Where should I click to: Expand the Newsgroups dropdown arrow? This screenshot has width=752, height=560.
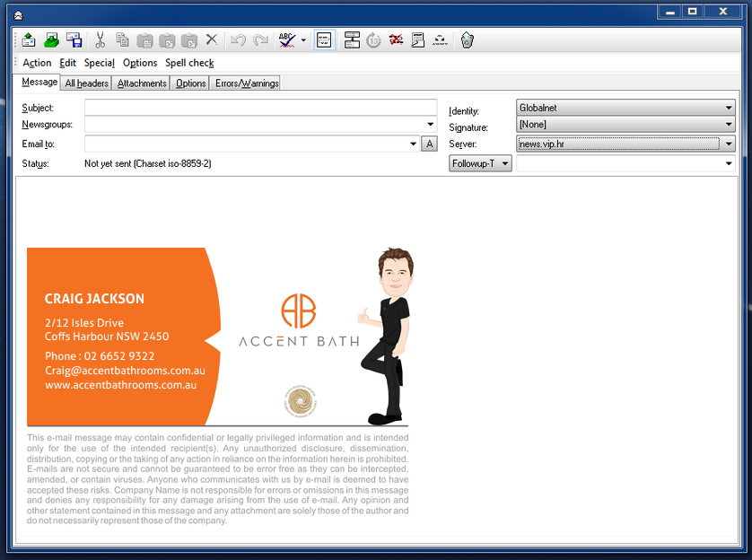(x=430, y=125)
